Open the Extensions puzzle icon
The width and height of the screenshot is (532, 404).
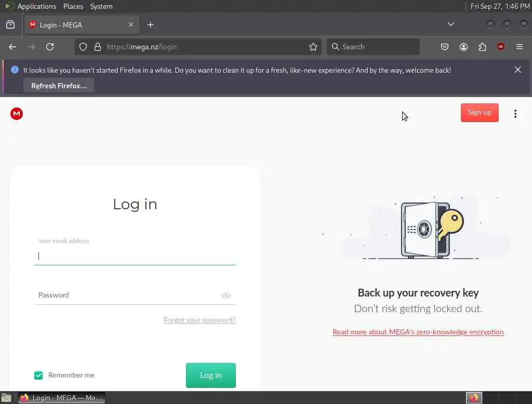coord(482,47)
